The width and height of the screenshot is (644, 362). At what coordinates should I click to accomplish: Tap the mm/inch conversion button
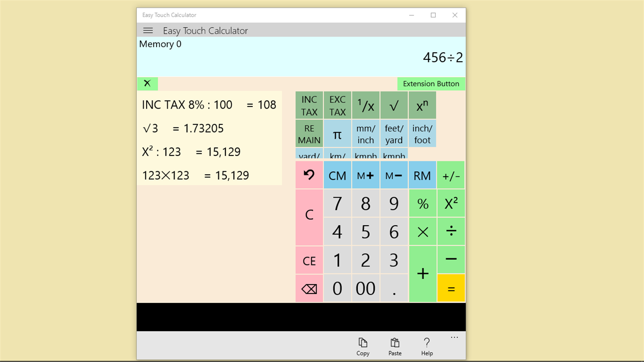tap(366, 134)
